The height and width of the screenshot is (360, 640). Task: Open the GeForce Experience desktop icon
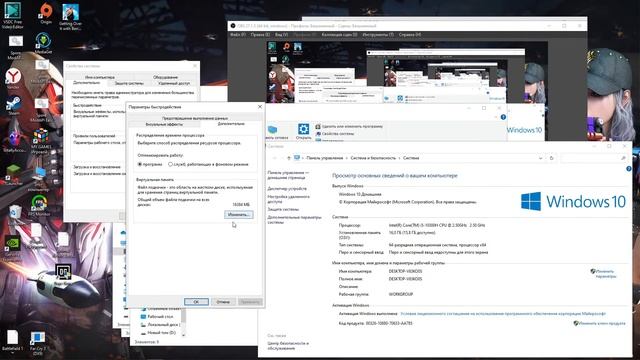tap(13, 249)
